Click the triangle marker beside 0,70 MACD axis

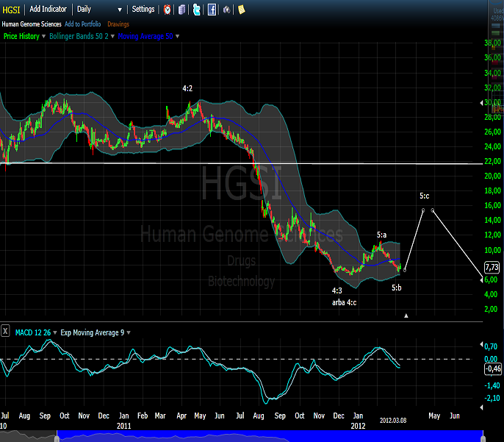tap(481, 344)
